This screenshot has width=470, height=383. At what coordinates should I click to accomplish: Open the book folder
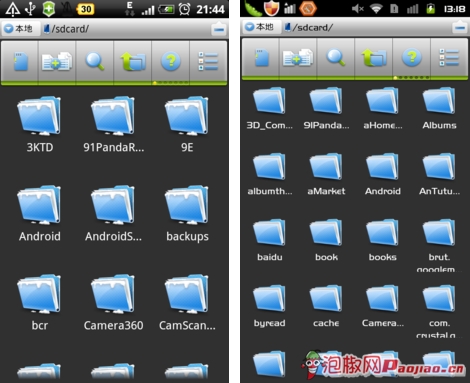click(326, 240)
